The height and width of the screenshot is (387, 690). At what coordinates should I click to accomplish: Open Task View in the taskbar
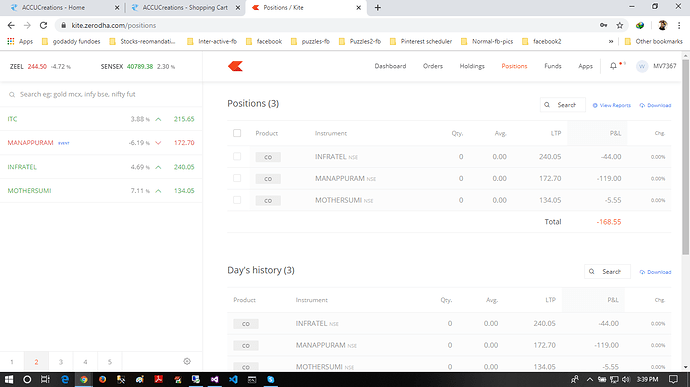click(x=45, y=379)
